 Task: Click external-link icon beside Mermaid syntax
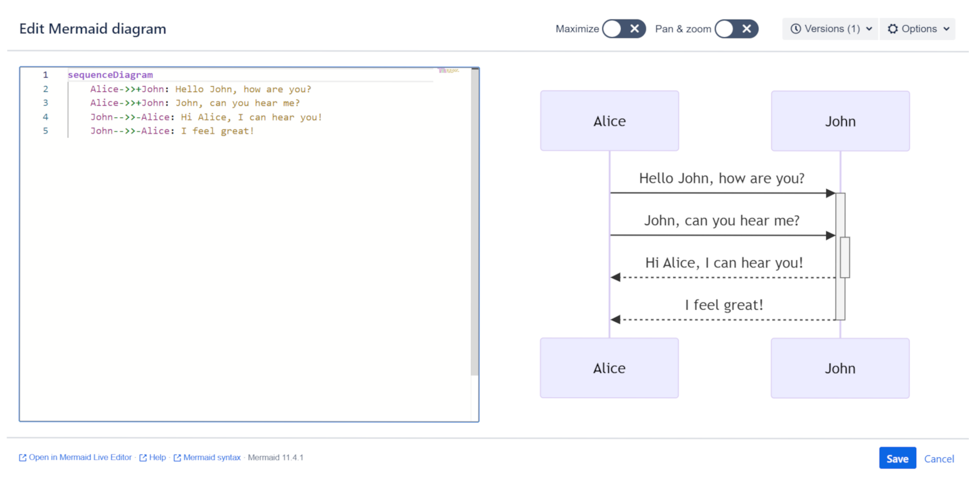[x=177, y=458]
